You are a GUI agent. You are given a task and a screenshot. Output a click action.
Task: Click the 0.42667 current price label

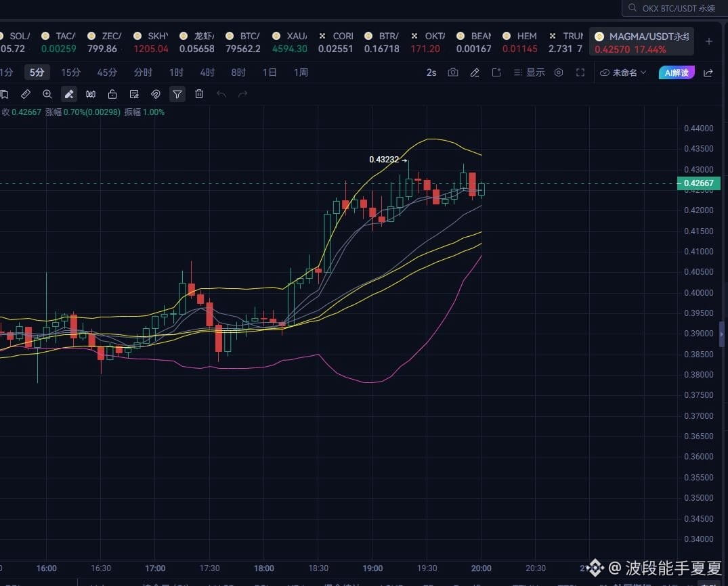pyautogui.click(x=699, y=183)
